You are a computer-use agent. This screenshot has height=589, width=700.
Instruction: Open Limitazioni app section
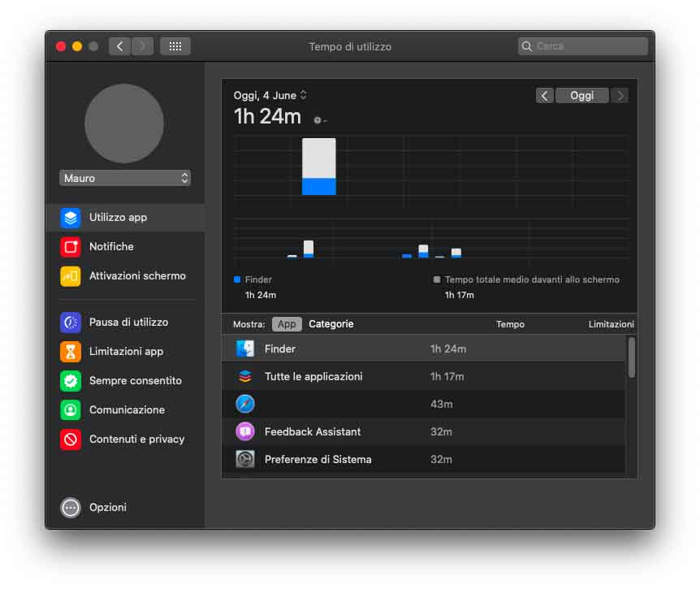click(125, 352)
